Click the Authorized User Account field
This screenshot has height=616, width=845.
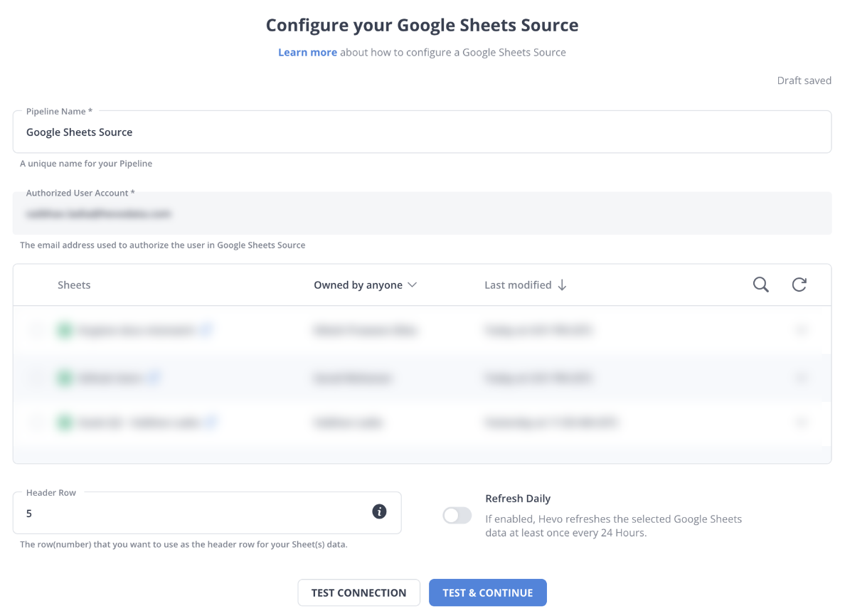pyautogui.click(x=422, y=213)
